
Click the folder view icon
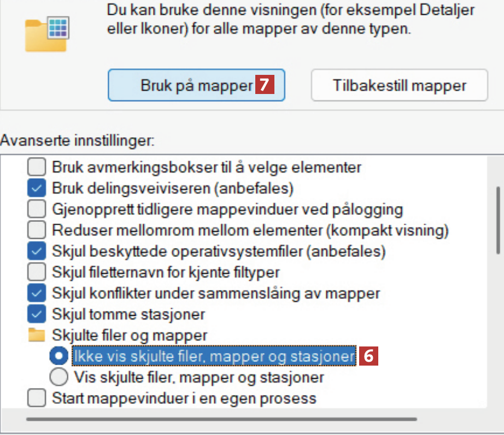pyautogui.click(x=46, y=34)
